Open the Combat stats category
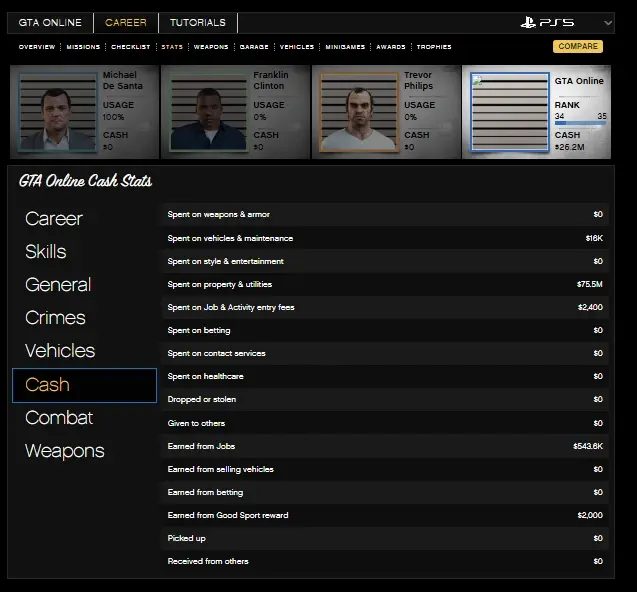 tap(59, 418)
